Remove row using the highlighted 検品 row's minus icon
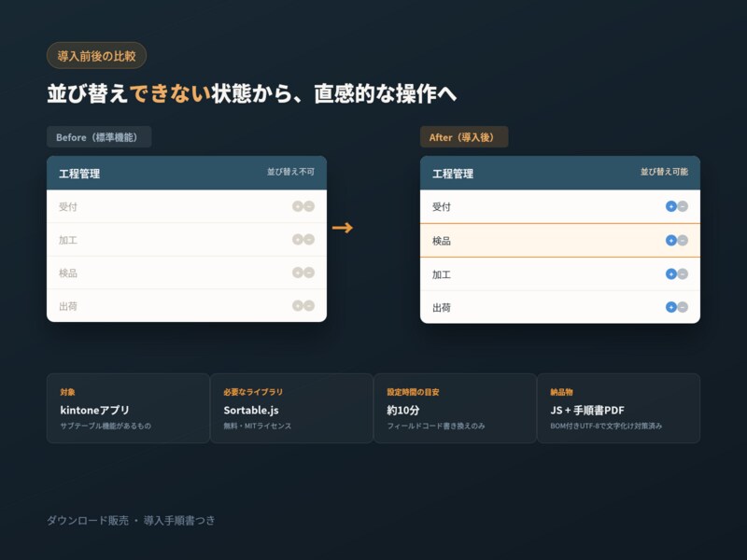 pyautogui.click(x=683, y=241)
